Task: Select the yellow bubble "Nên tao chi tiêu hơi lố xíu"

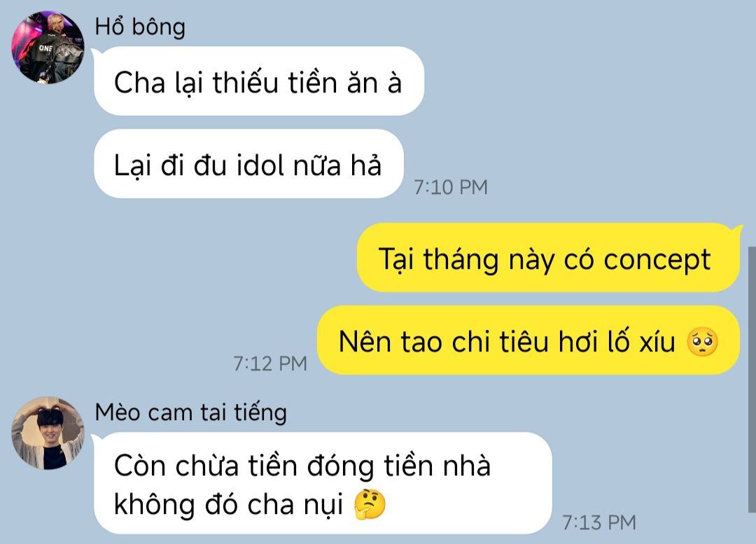Action: (528, 340)
